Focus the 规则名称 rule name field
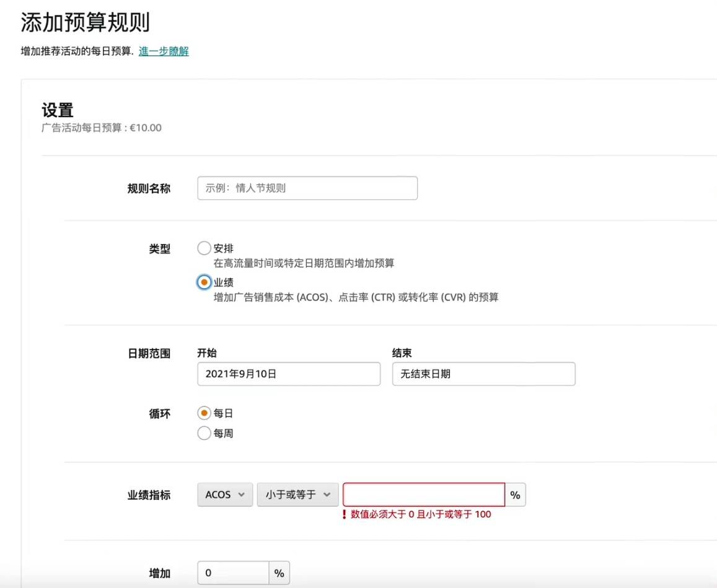The width and height of the screenshot is (717, 588). point(307,188)
